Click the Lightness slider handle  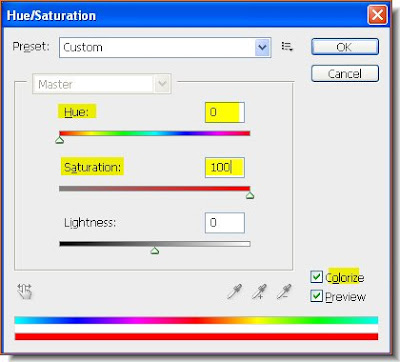154,250
